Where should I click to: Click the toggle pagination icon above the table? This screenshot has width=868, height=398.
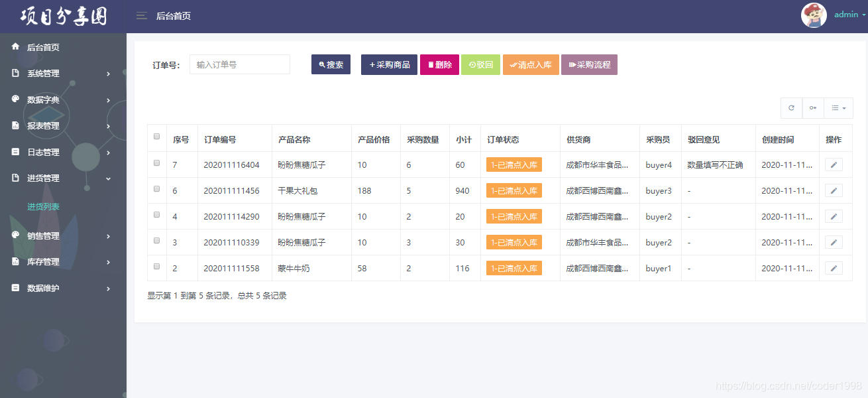[813, 107]
